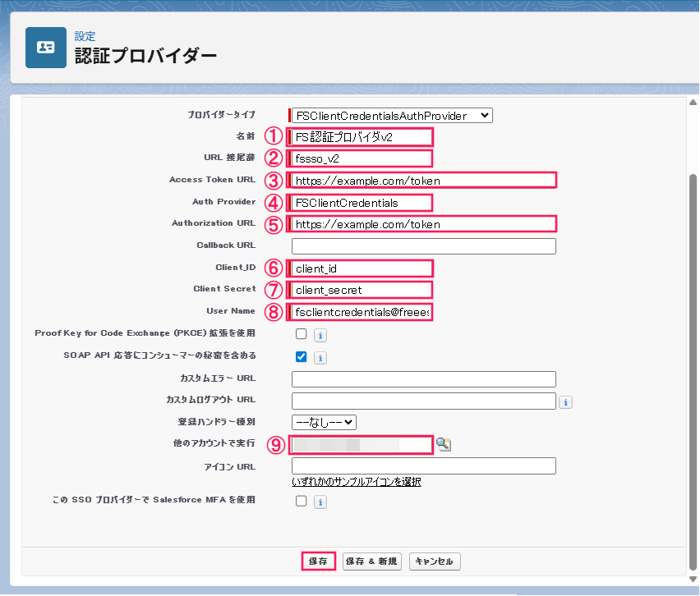Click the 保存 & 新規 button
The height and width of the screenshot is (596, 700).
(372, 562)
